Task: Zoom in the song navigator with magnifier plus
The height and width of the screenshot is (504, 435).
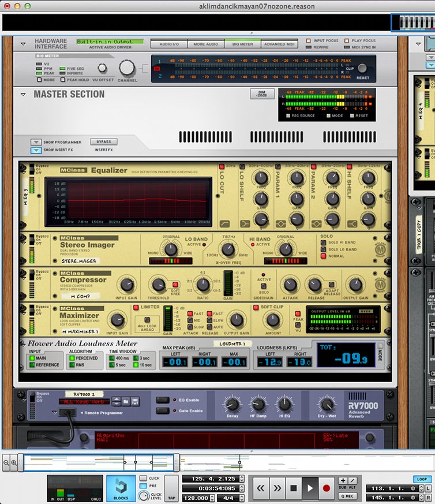Action: 14,463
